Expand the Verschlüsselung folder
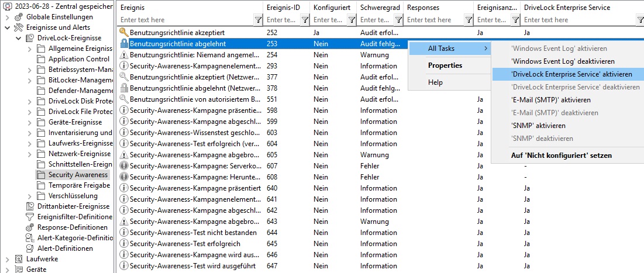The image size is (644, 273). point(30,196)
